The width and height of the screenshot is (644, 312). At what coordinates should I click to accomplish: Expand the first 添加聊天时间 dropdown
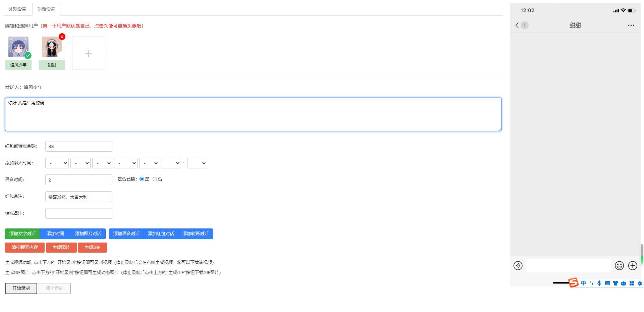[57, 163]
